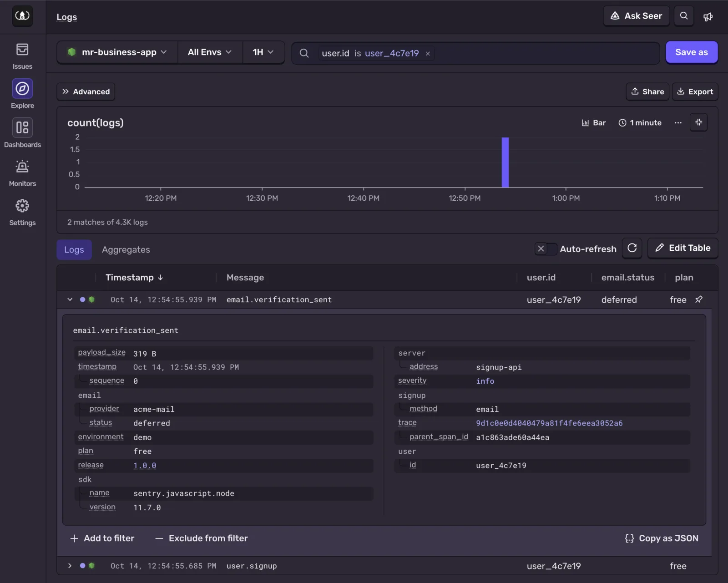The width and height of the screenshot is (728, 583).
Task: Click the 2 matches of 4.3K logs text
Action: coord(107,223)
